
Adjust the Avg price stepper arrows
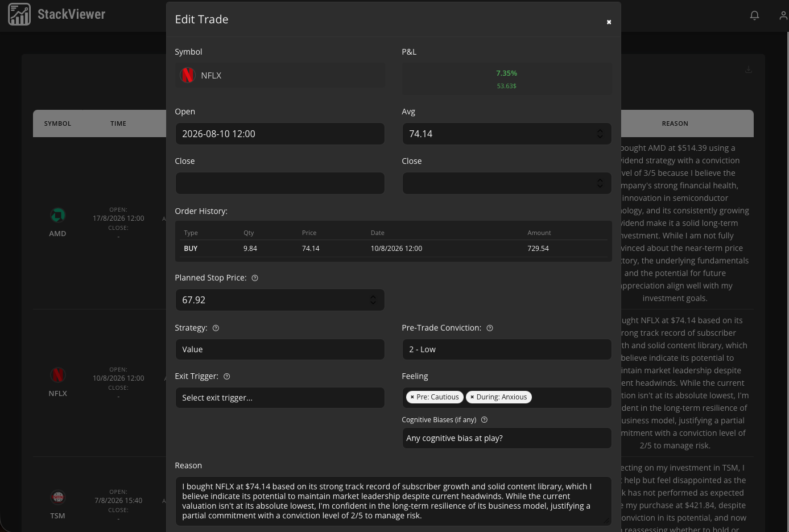pos(600,134)
